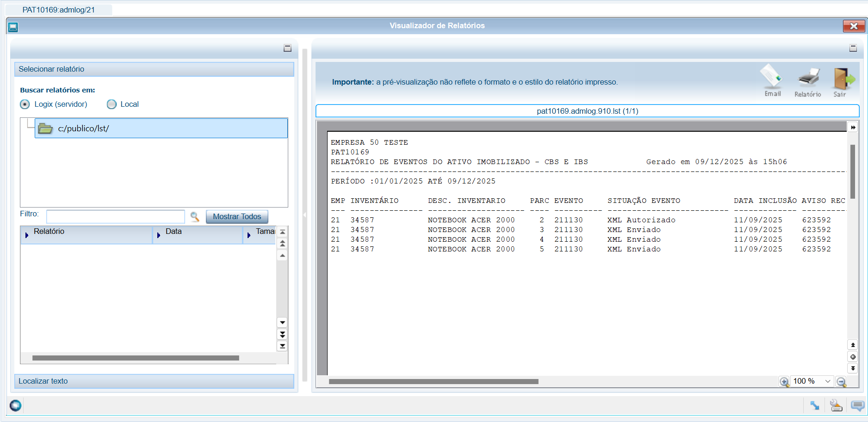This screenshot has width=868, height=422.
Task: Page down in the report list
Action: (282, 334)
